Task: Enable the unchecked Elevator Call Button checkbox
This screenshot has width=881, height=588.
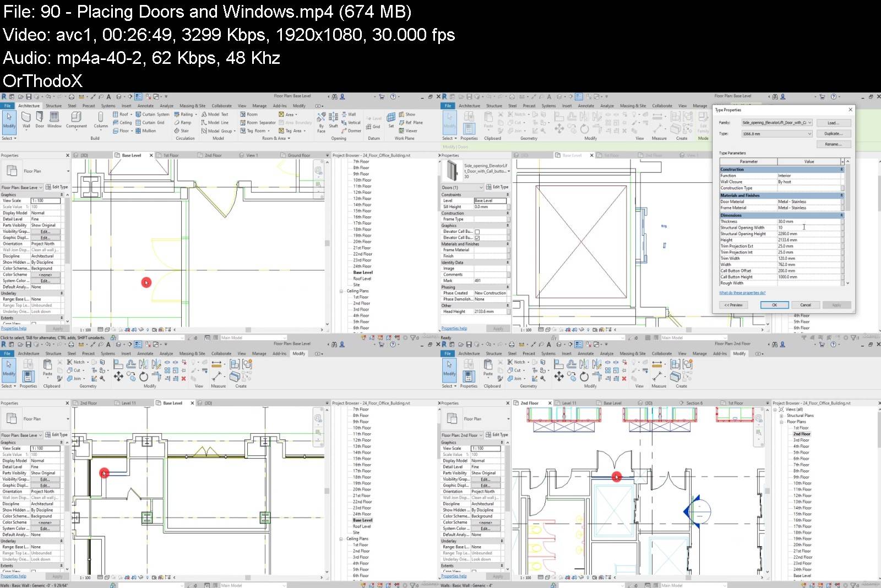Action: pyautogui.click(x=477, y=232)
